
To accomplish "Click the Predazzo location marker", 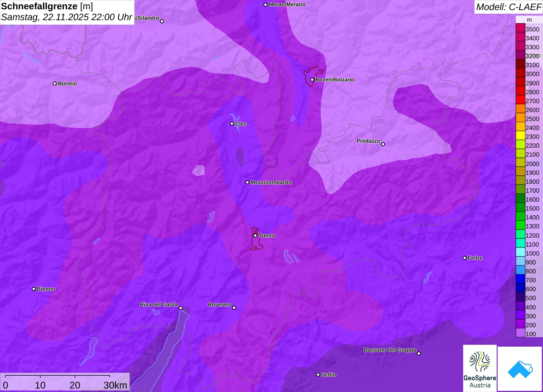I will (383, 144).
